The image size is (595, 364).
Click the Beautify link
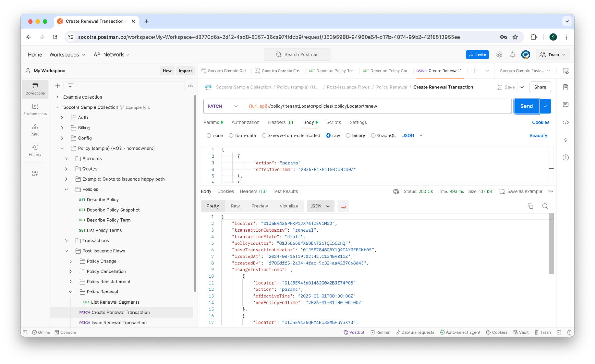pos(538,135)
